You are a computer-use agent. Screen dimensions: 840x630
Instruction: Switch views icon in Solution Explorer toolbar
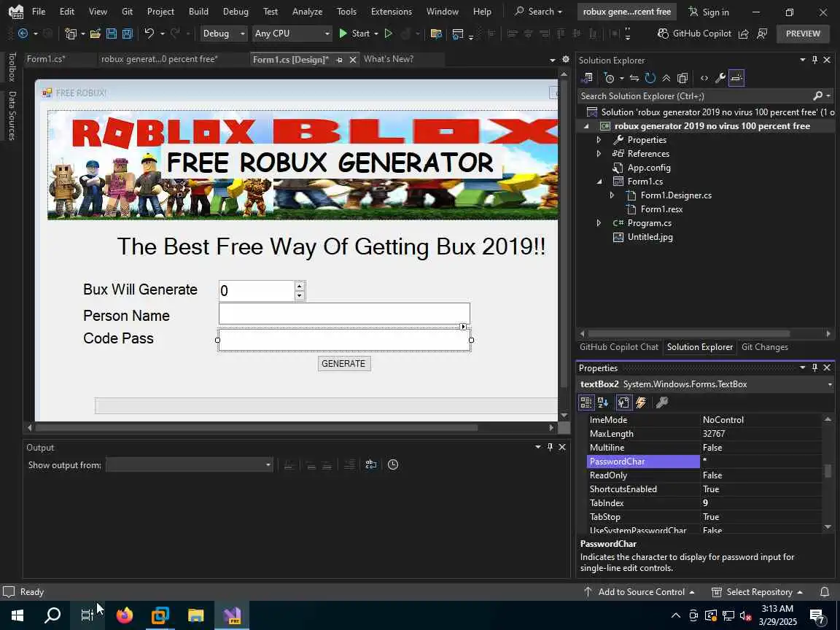click(586, 78)
